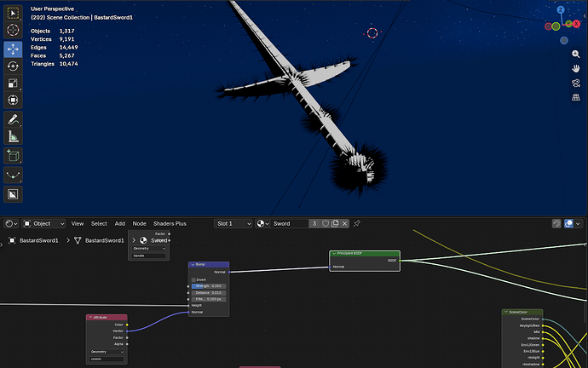The height and width of the screenshot is (368, 588).
Task: Click the Triangles 10,474 statistic
Action: click(x=55, y=64)
